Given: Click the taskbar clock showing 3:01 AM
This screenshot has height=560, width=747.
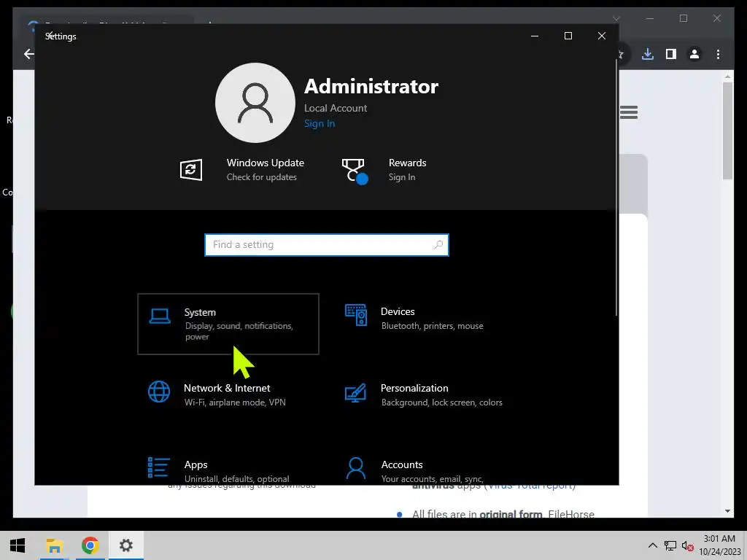Looking at the screenshot, I should pyautogui.click(x=719, y=539).
